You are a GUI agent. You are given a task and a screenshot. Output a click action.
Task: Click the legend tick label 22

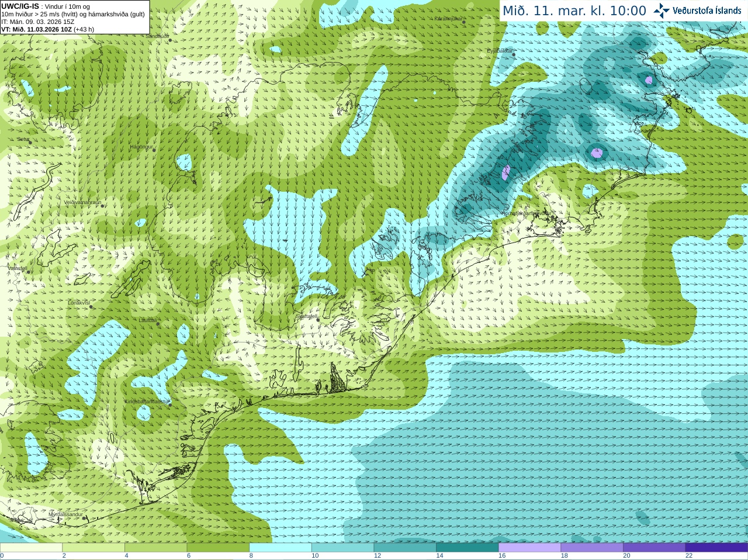(689, 556)
